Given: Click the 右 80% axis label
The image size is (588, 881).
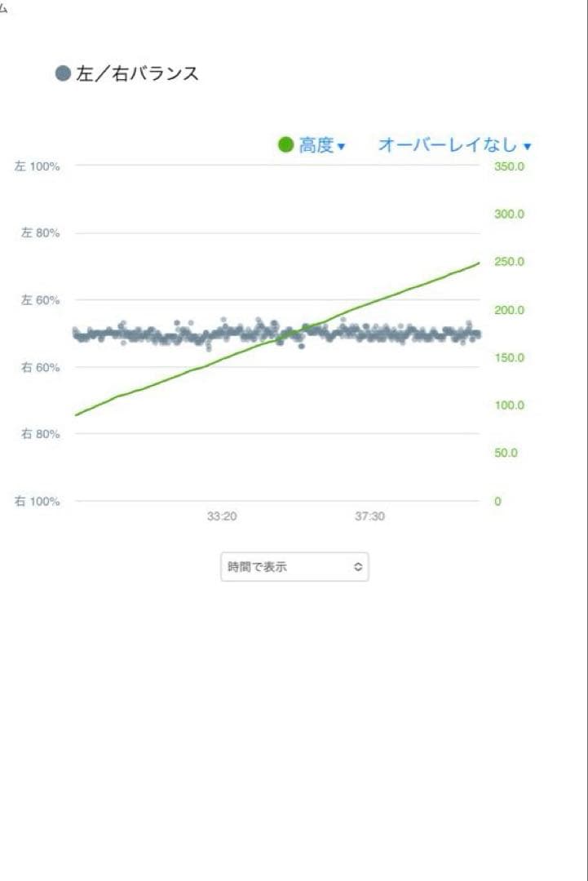Looking at the screenshot, I should 40,434.
